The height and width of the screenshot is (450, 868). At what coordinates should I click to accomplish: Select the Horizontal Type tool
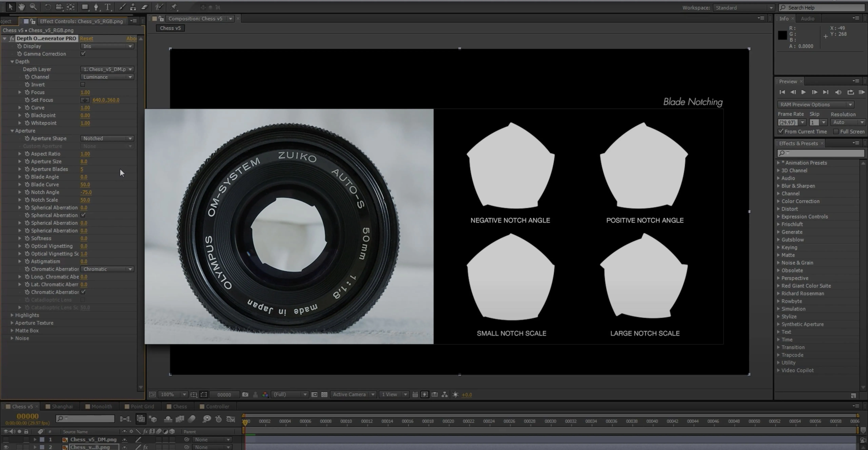click(107, 7)
